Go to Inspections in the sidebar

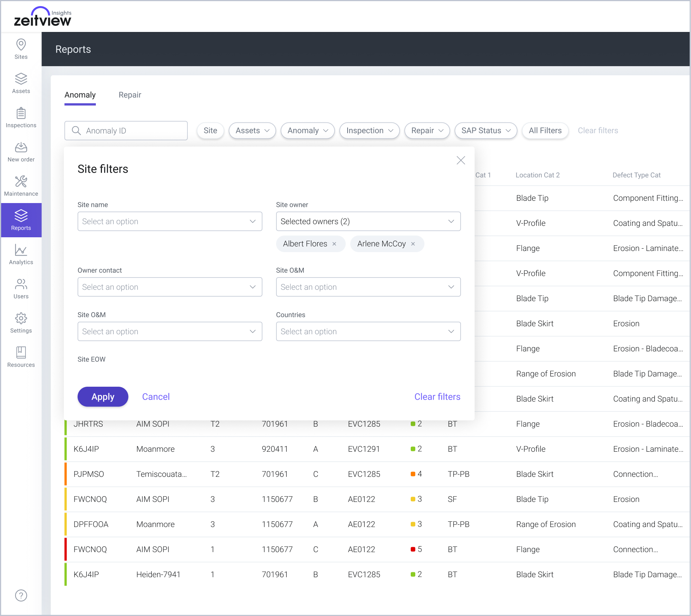tap(21, 117)
